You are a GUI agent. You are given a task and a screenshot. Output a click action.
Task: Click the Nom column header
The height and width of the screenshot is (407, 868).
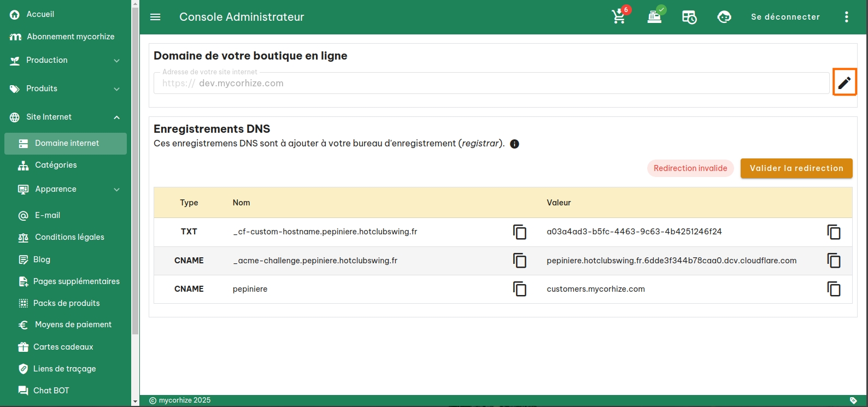[x=241, y=203]
